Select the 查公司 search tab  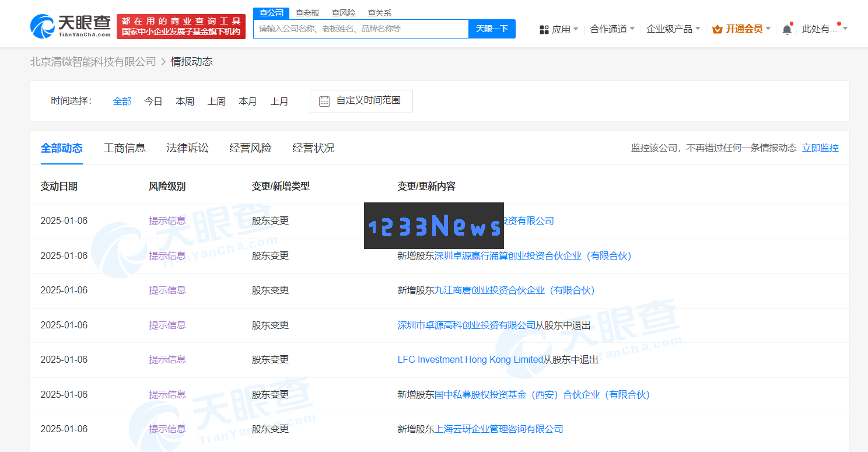click(x=271, y=13)
